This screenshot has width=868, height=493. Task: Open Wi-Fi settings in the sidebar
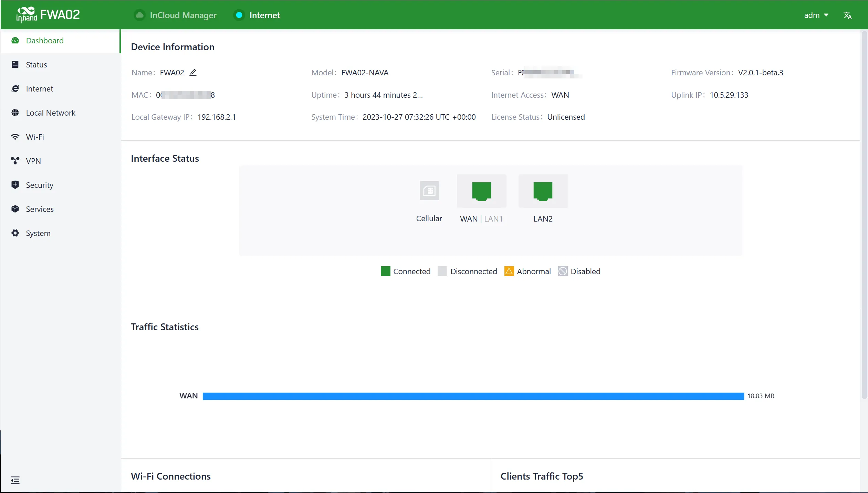[x=60, y=137]
